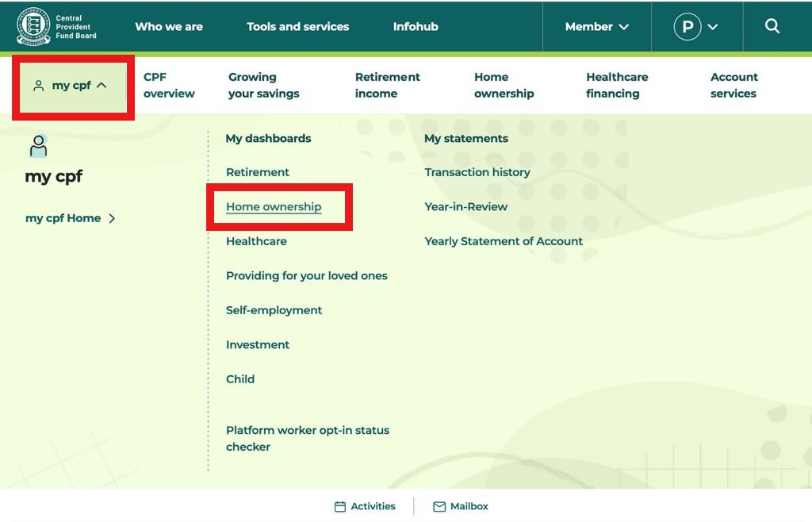Open the Retirement dashboard link
The height and width of the screenshot is (522, 812).
click(258, 172)
